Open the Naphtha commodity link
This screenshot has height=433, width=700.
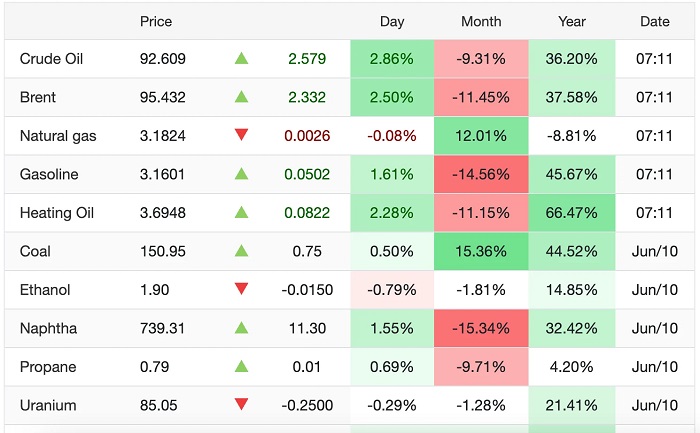click(x=48, y=329)
